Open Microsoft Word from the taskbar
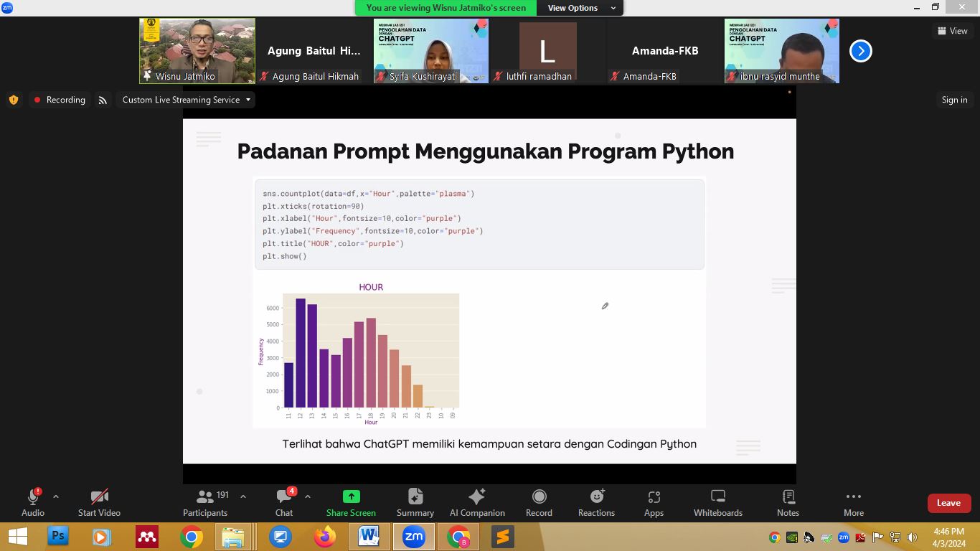The width and height of the screenshot is (980, 551). click(369, 537)
